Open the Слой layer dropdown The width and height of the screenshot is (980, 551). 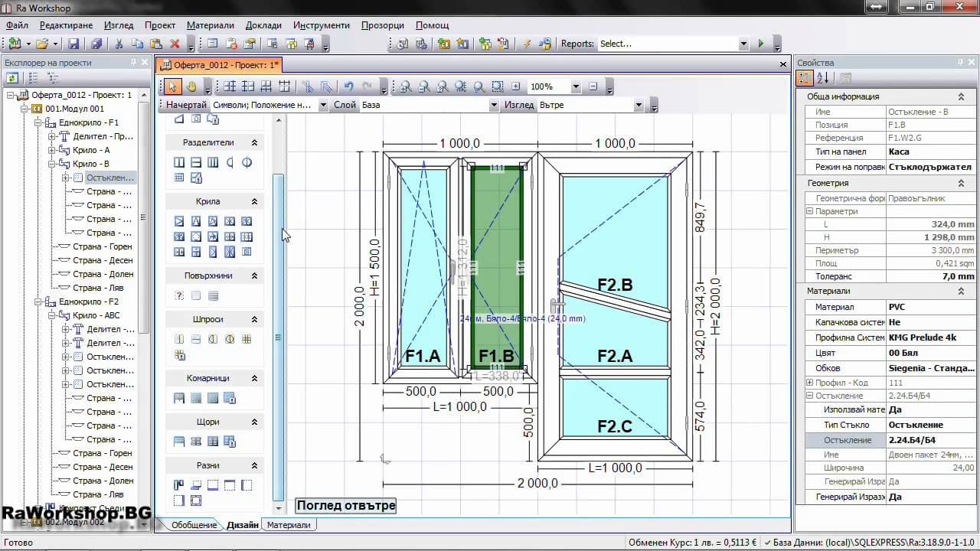(x=494, y=105)
